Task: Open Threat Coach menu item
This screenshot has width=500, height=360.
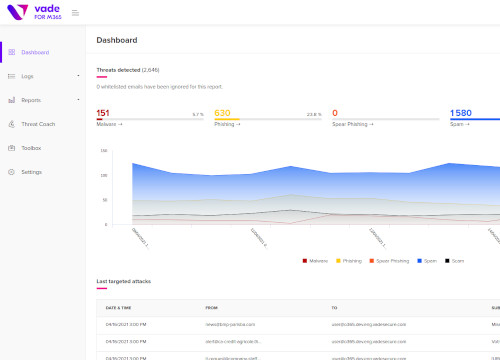Action: [x=38, y=124]
